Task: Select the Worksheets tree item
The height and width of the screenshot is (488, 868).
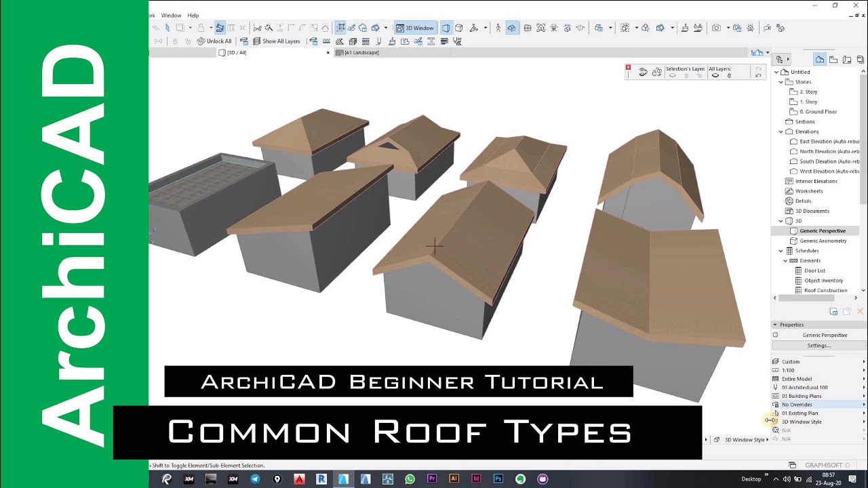Action: coord(804,191)
